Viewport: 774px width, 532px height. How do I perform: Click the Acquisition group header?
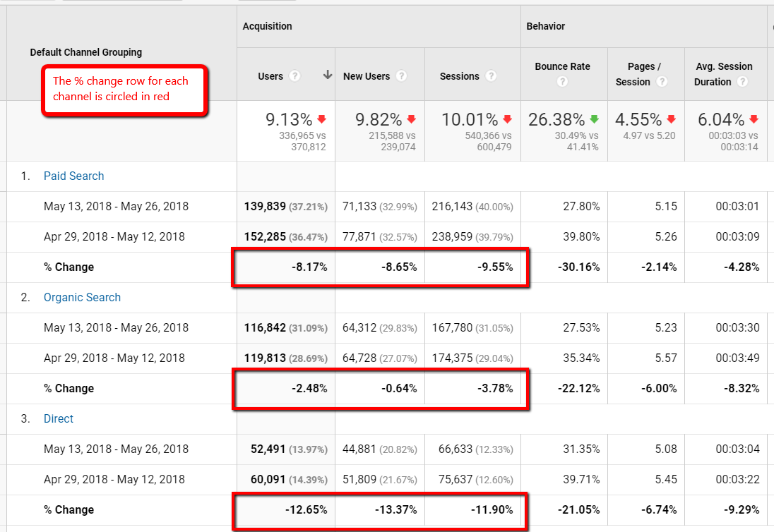(267, 26)
